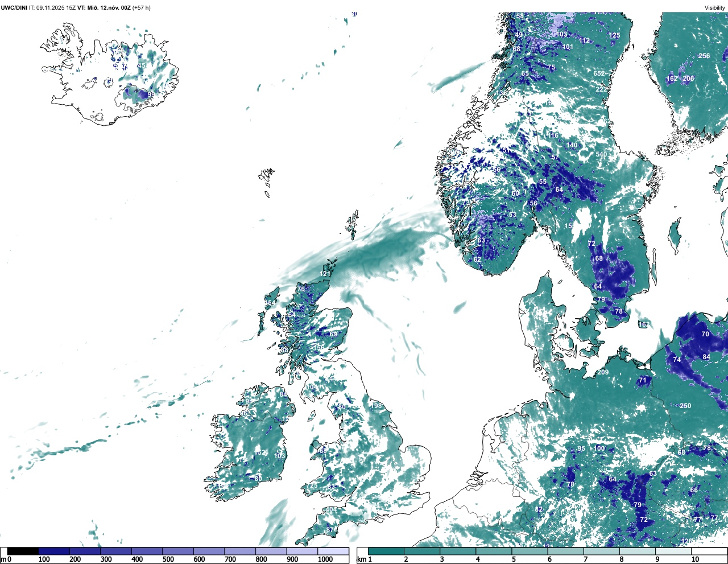The image size is (728, 564).
Task: Pick the 900–1000 m pale lavender swatch
Action: 302,551
